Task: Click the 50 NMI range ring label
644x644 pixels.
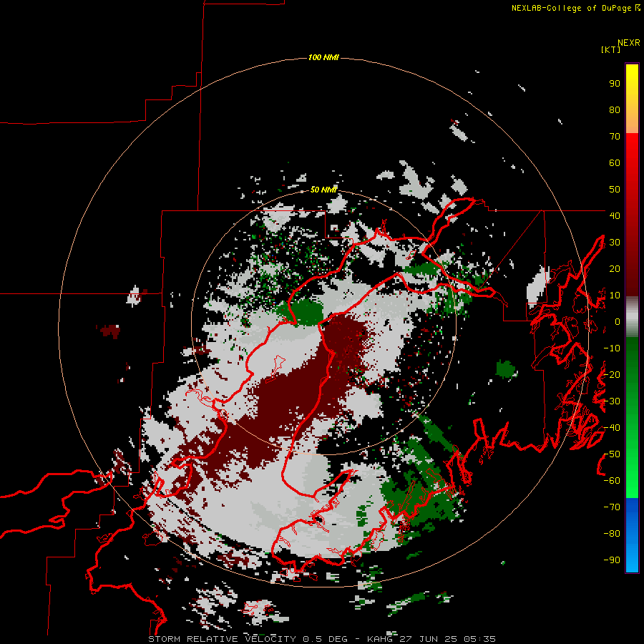Action: (323, 190)
